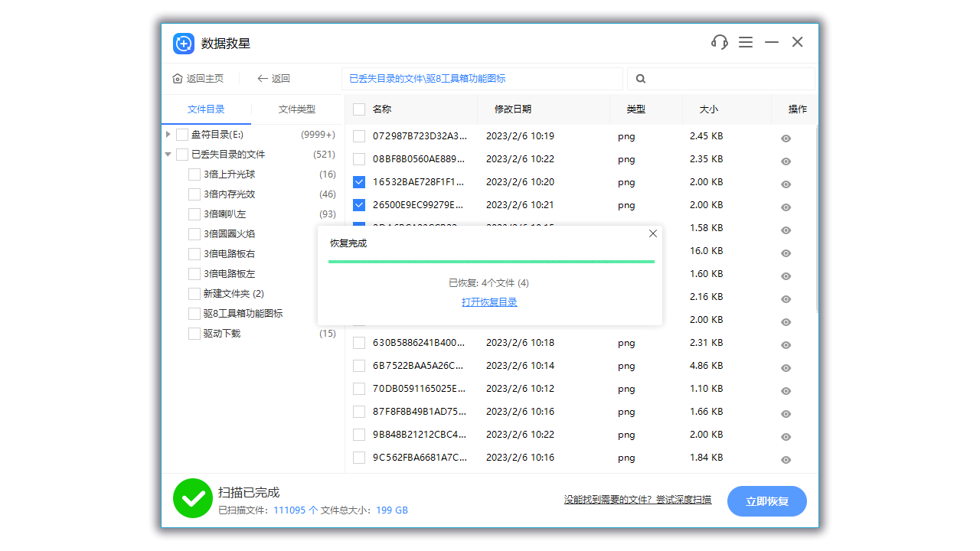The height and width of the screenshot is (551, 980).
Task: Click the green scan-complete checkmark icon
Action: 193,498
